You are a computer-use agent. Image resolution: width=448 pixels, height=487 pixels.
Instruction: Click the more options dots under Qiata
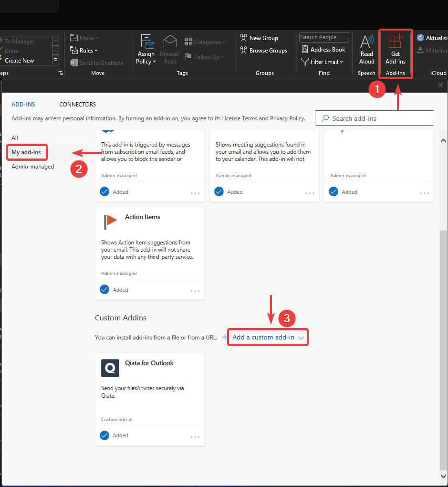195,435
